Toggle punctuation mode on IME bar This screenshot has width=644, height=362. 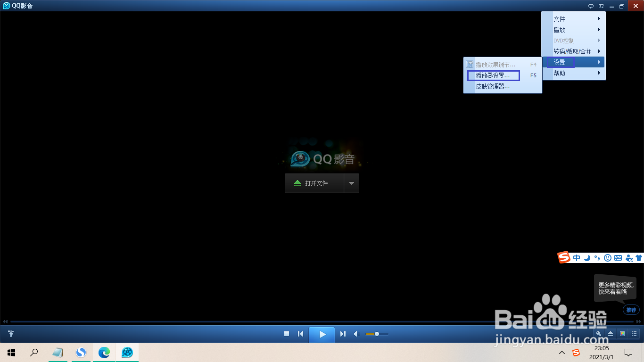pos(597,258)
